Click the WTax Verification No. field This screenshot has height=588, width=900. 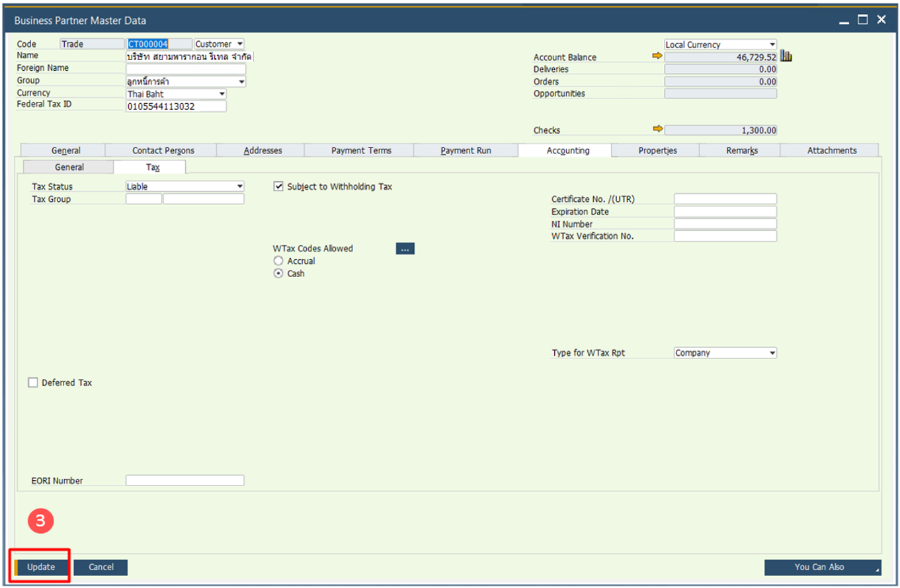tap(725, 236)
